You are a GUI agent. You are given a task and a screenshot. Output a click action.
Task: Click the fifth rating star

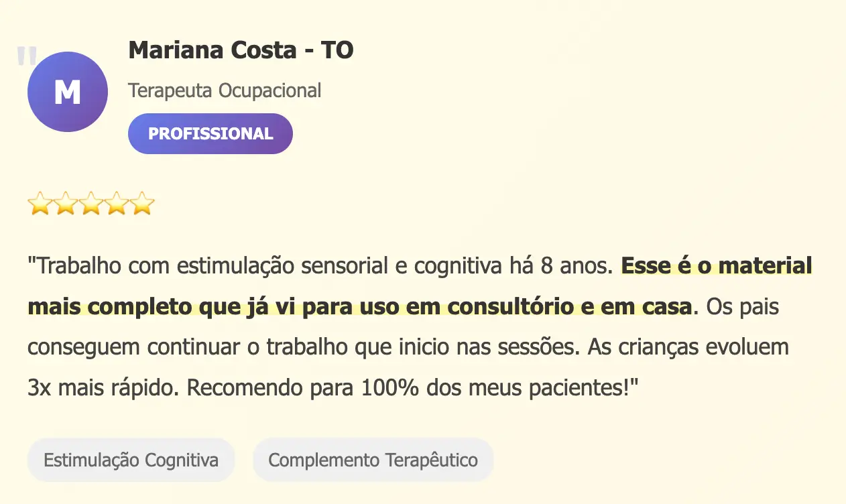141,203
